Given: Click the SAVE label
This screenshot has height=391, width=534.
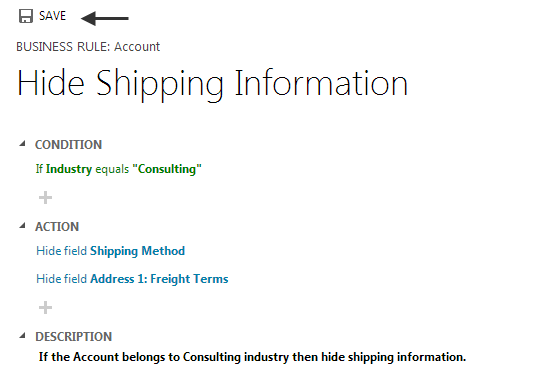Looking at the screenshot, I should 52,16.
